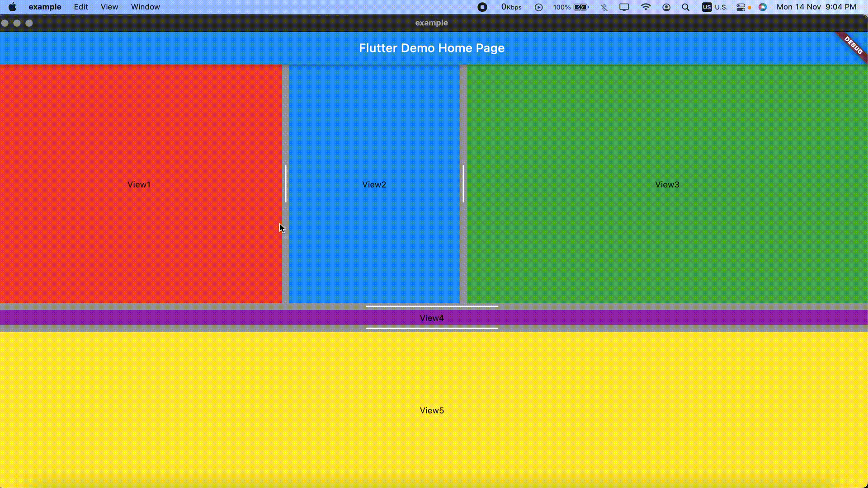
Task: Click the stop recording circle icon
Action: click(x=482, y=7)
